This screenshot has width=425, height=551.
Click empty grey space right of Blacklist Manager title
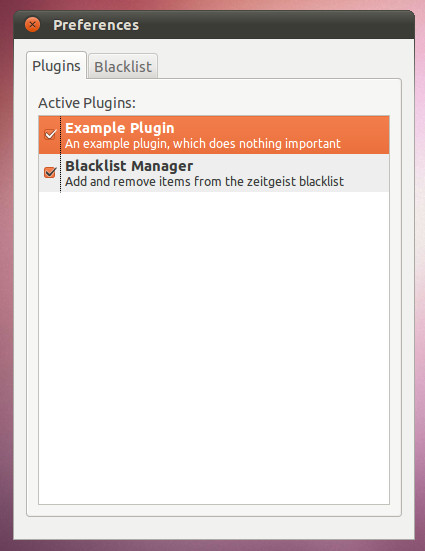click(x=291, y=166)
